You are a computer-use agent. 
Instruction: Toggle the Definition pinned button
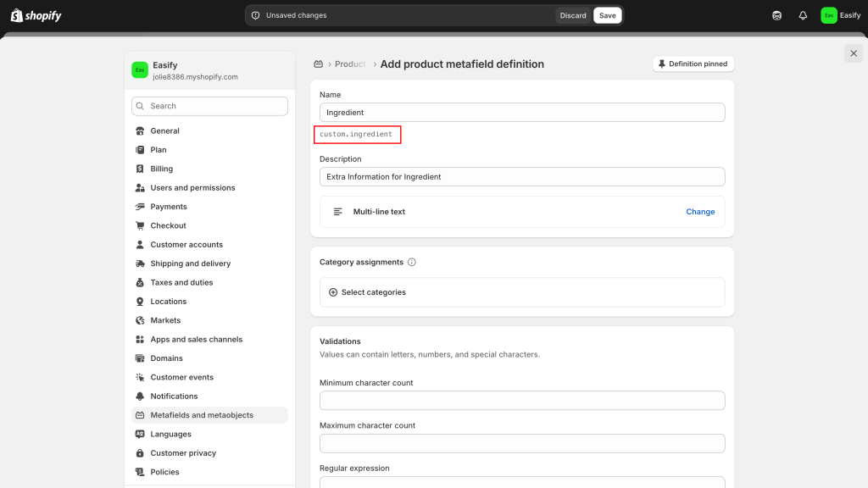[x=693, y=64]
